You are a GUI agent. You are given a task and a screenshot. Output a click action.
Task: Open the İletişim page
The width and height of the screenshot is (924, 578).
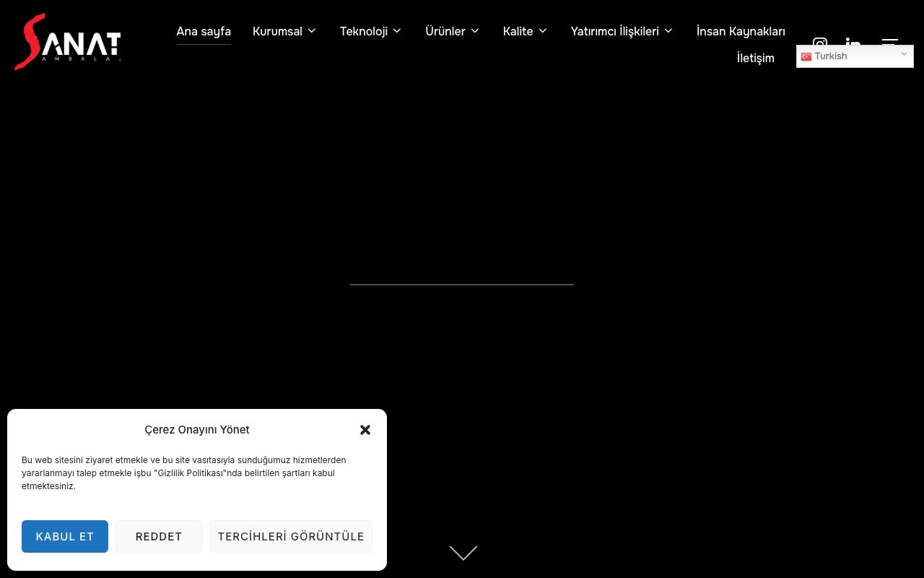(756, 58)
